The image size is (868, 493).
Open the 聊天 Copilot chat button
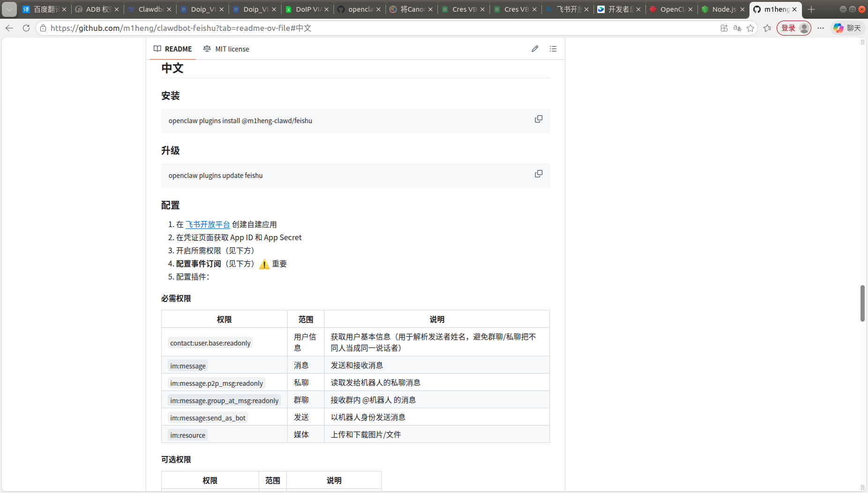click(847, 28)
